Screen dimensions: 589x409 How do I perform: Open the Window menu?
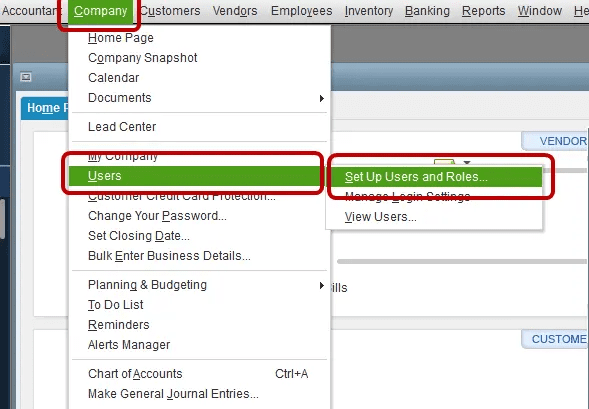coord(540,11)
